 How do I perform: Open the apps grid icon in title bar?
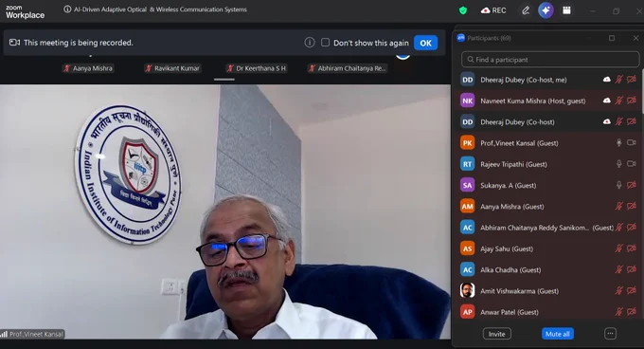[x=566, y=10]
